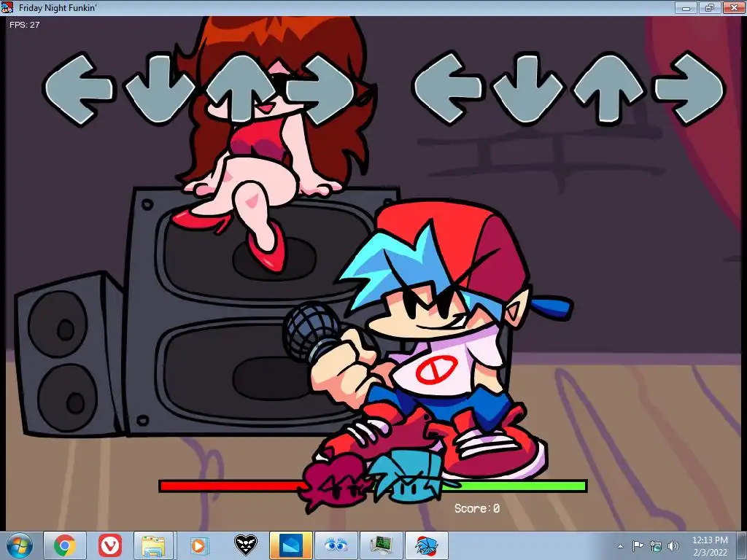Minimize the Friday Night Funkin' window
This screenshot has height=560, width=747.
click(x=686, y=7)
